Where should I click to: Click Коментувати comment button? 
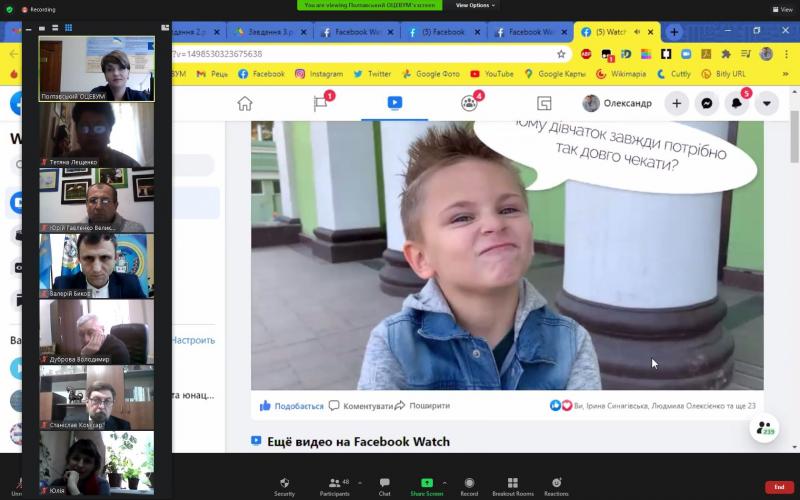click(x=360, y=406)
